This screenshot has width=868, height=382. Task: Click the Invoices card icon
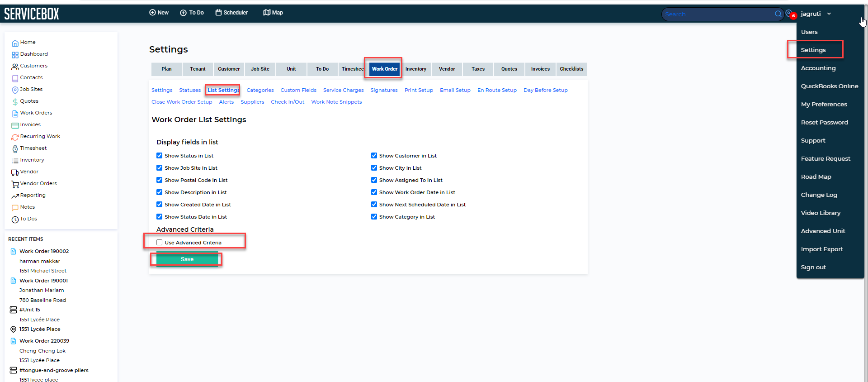(x=15, y=125)
